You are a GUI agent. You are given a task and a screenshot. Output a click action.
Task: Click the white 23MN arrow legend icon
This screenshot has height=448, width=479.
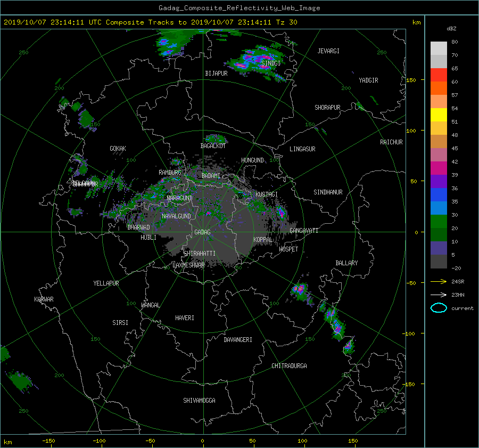pos(439,295)
